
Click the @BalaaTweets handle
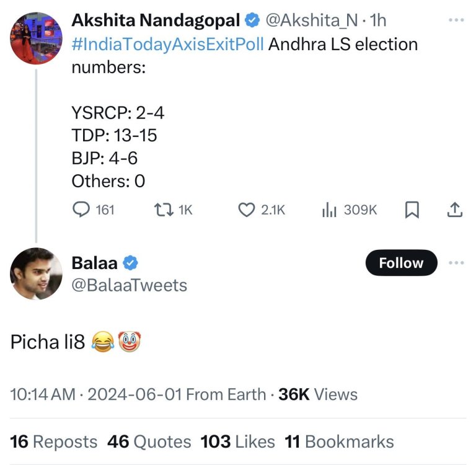[x=130, y=285]
